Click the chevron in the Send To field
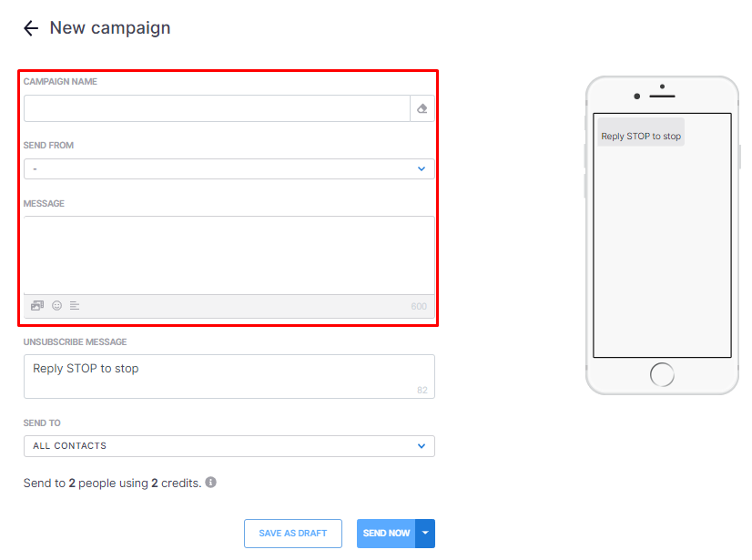 coord(422,446)
